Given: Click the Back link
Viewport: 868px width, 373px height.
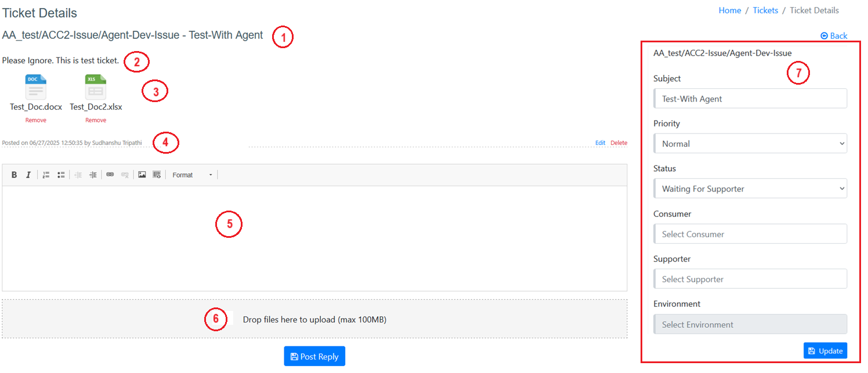Looking at the screenshot, I should pyautogui.click(x=834, y=36).
